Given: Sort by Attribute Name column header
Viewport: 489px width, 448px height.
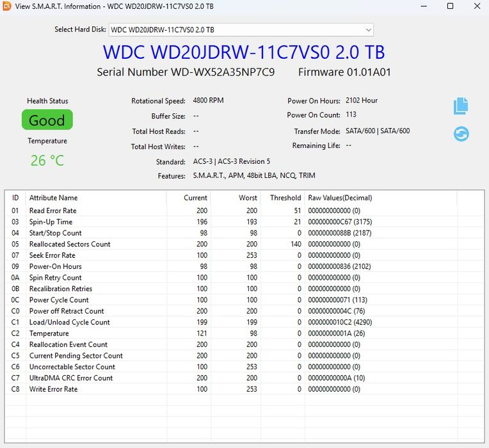Looking at the screenshot, I should coord(96,198).
